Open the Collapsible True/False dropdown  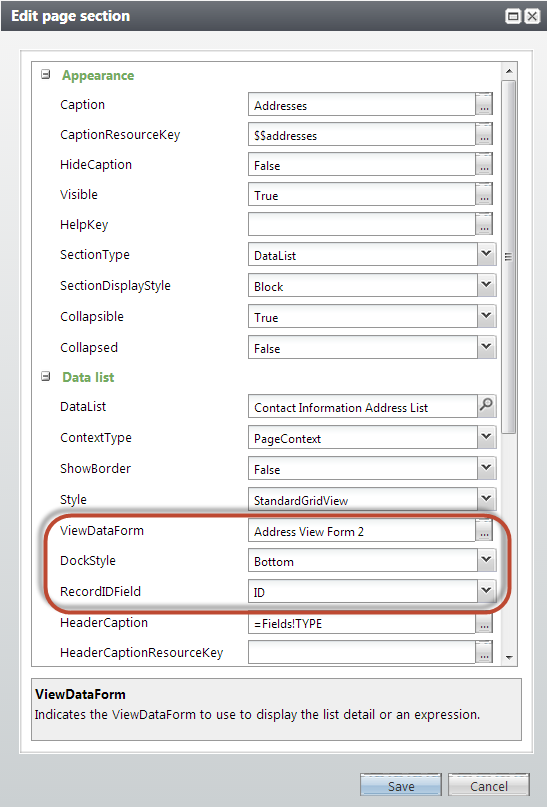[486, 316]
